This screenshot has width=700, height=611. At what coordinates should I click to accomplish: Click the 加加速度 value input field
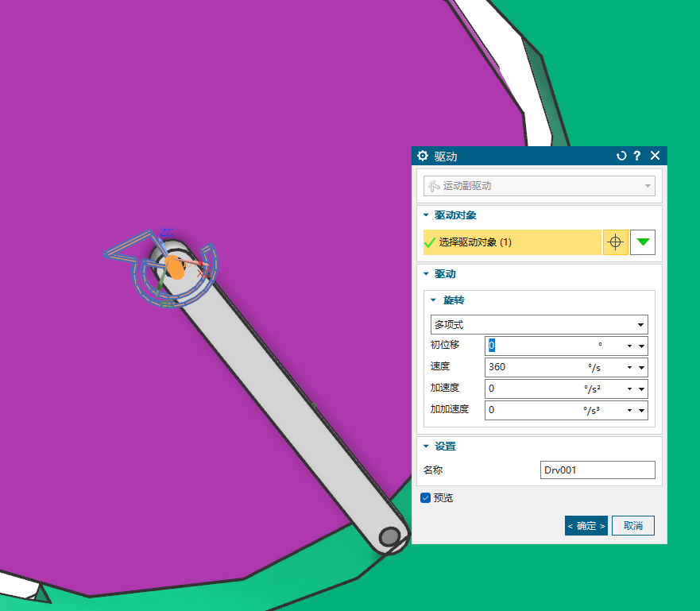coord(528,410)
